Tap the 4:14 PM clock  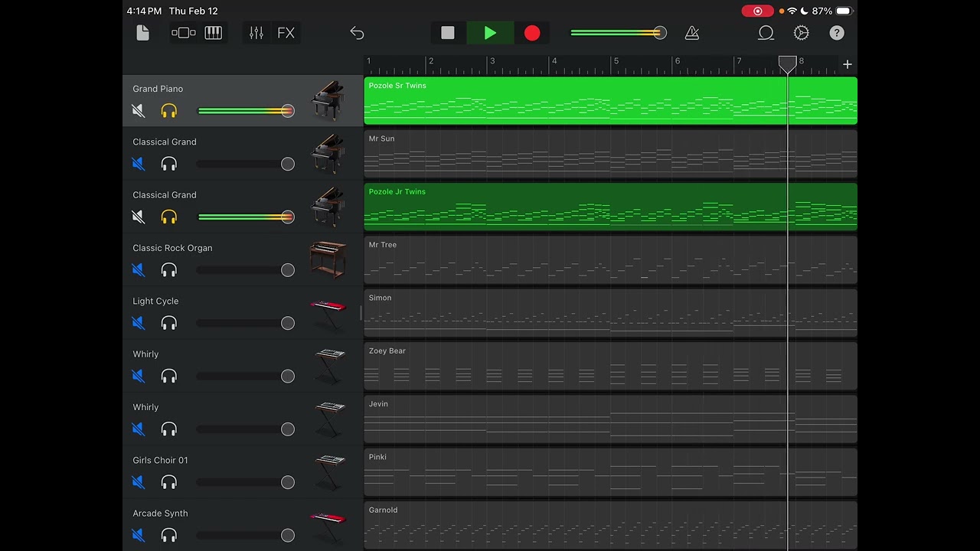click(144, 11)
